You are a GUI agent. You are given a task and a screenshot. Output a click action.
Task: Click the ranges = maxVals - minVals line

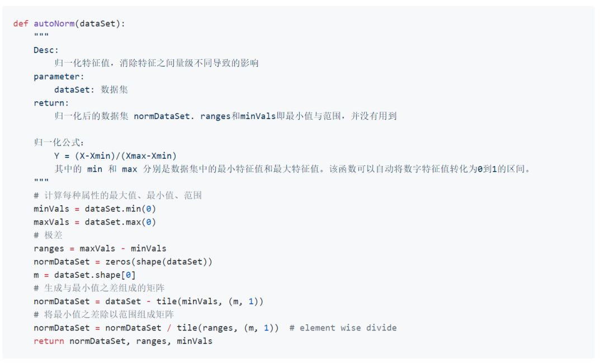100,248
